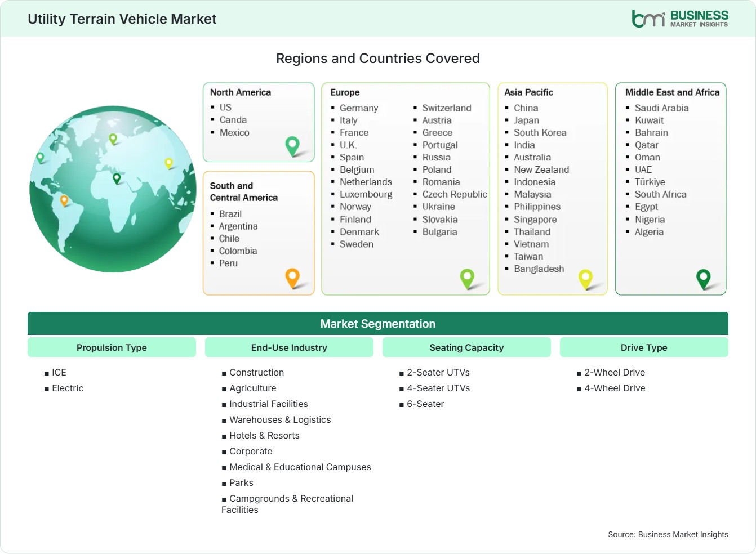The width and height of the screenshot is (756, 554).
Task: Click the 4-Seater UTVs item
Action: click(438, 388)
